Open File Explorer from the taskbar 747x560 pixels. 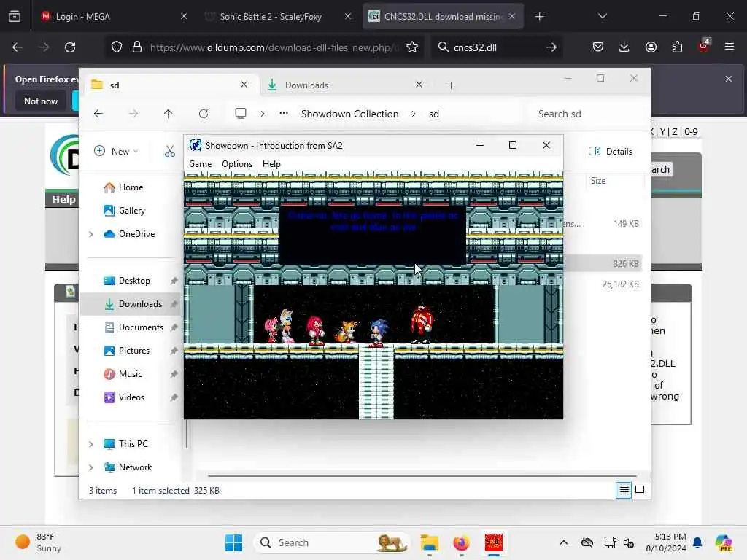pos(429,542)
